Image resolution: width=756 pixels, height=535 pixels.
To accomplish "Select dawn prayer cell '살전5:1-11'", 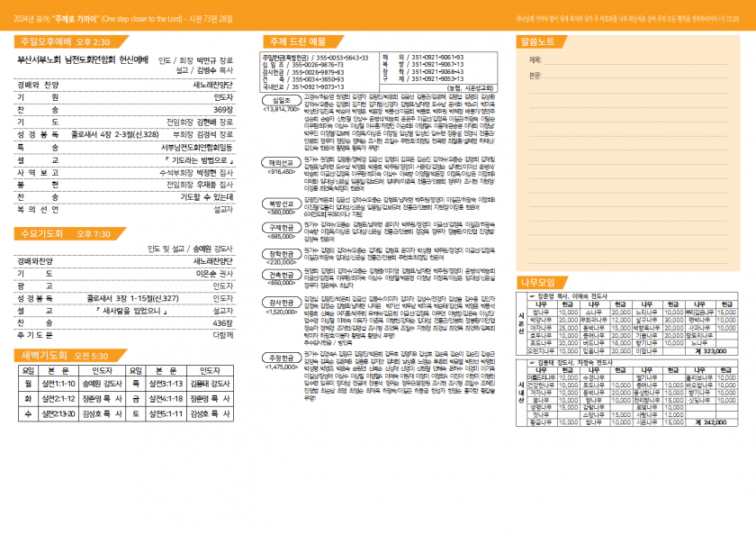I will (166, 414).
